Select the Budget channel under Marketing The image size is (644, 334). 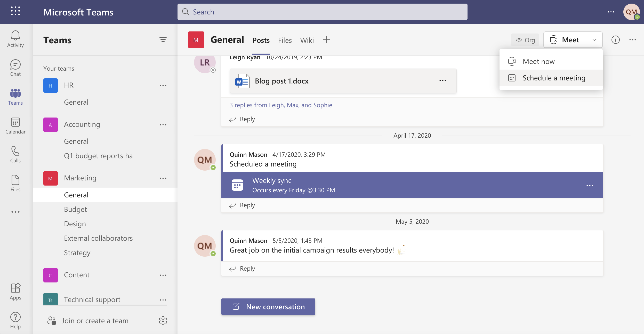point(75,209)
